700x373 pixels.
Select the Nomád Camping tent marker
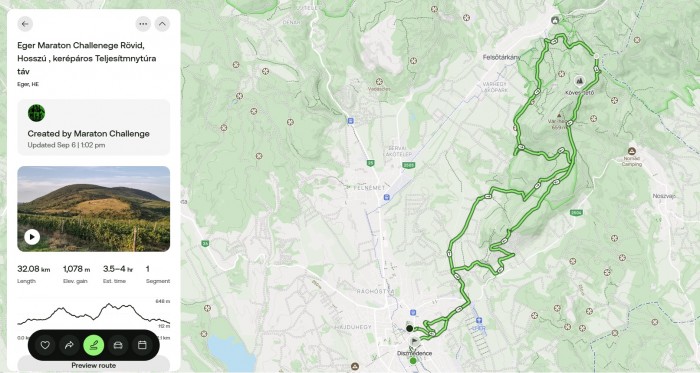631,151
